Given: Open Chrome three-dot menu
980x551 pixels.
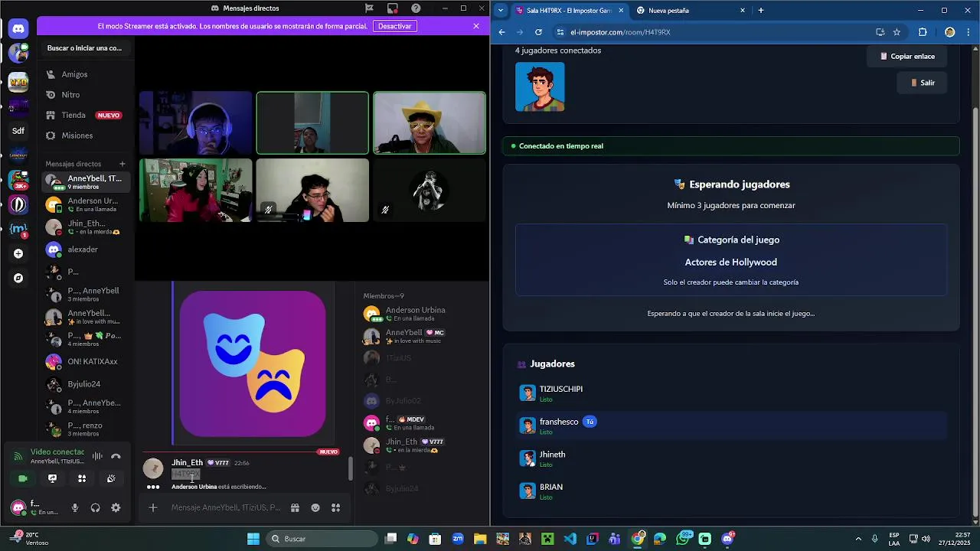Looking at the screenshot, I should tap(969, 32).
